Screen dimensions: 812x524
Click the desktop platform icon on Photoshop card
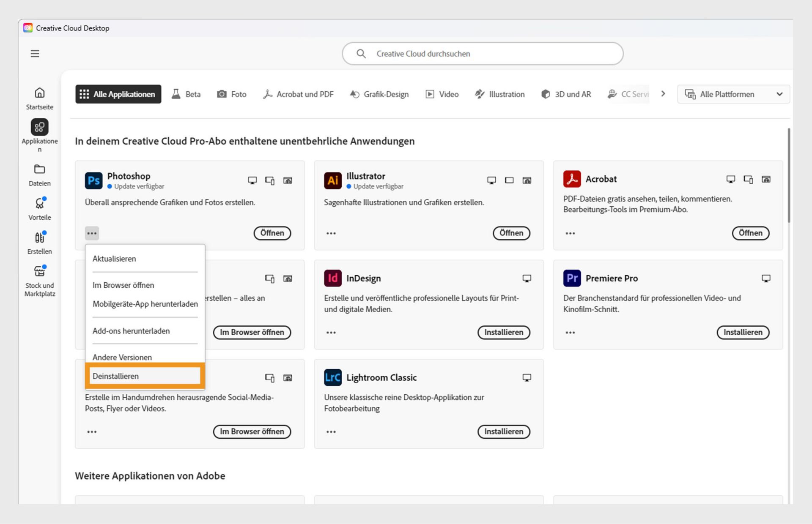[x=252, y=180]
